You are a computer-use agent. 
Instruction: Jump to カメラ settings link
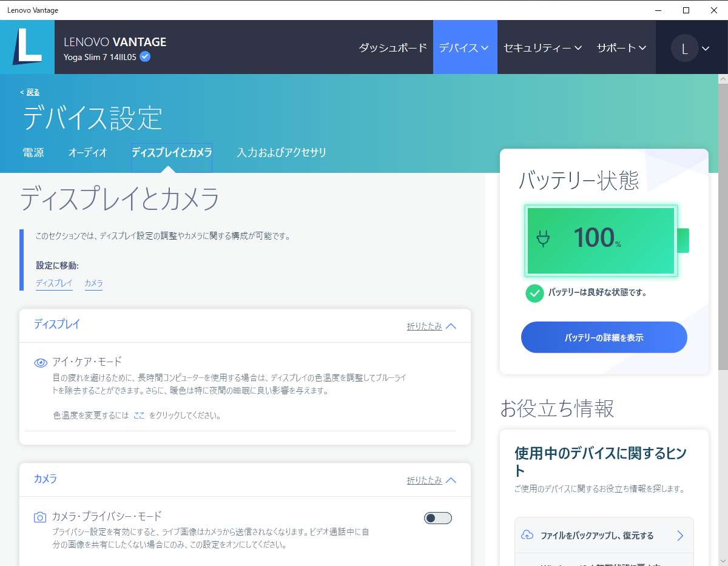coord(93,283)
